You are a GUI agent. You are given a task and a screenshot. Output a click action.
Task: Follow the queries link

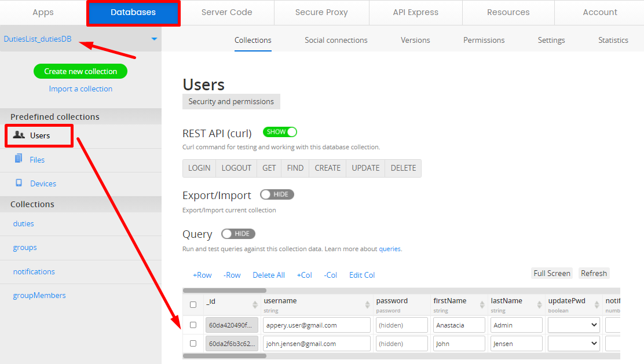click(390, 249)
